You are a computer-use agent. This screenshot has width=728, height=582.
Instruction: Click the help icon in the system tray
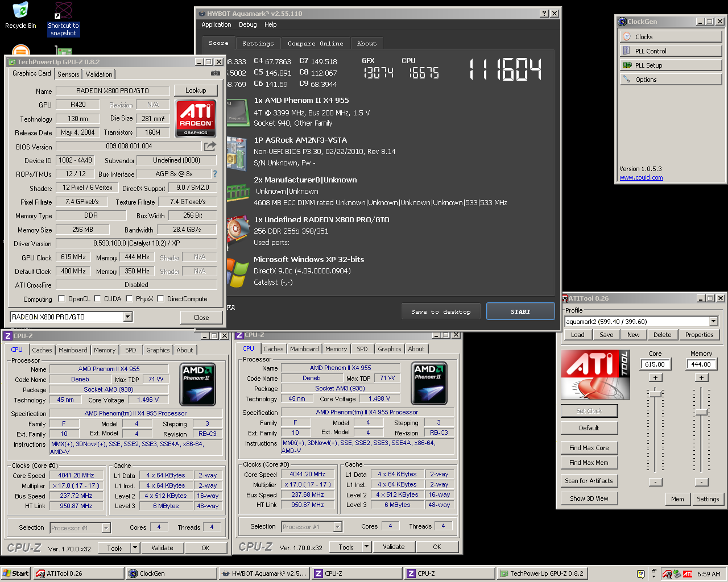641,574
